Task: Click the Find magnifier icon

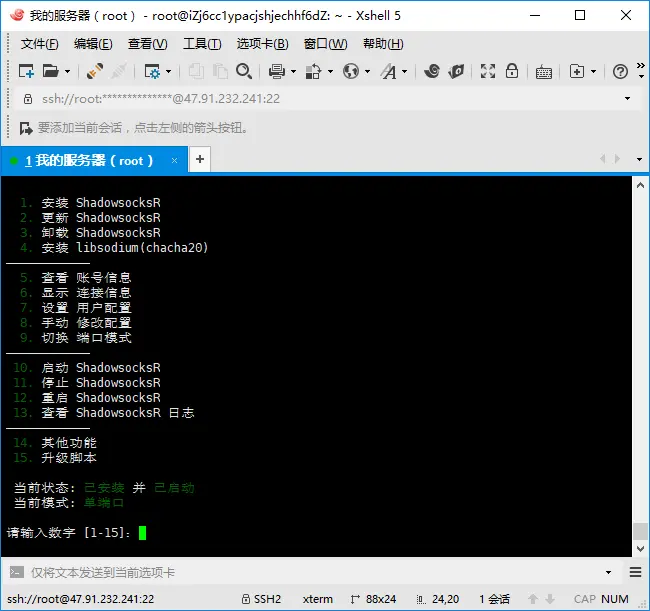Action: [x=244, y=71]
